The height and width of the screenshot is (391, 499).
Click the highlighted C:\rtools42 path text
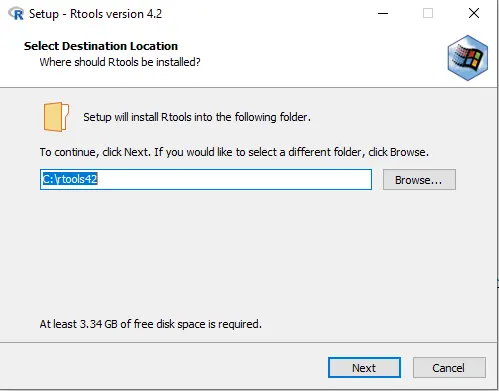coord(70,179)
